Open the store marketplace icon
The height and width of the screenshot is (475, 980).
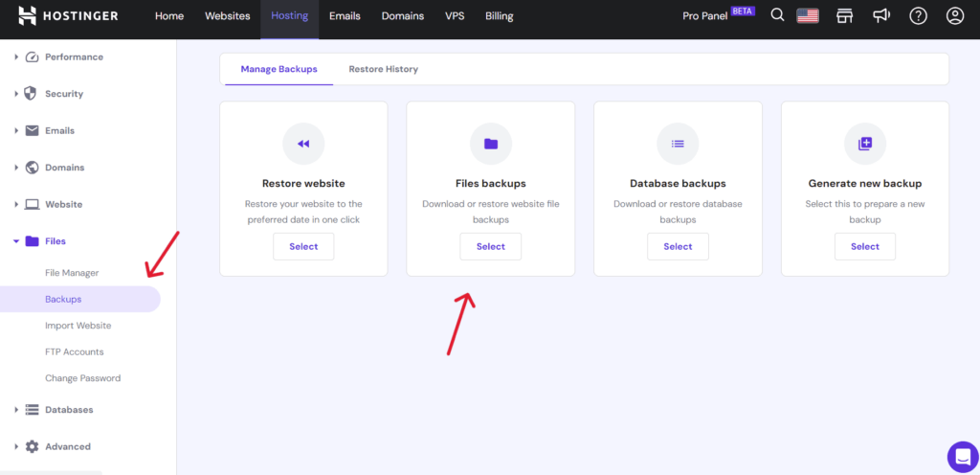click(x=844, y=16)
